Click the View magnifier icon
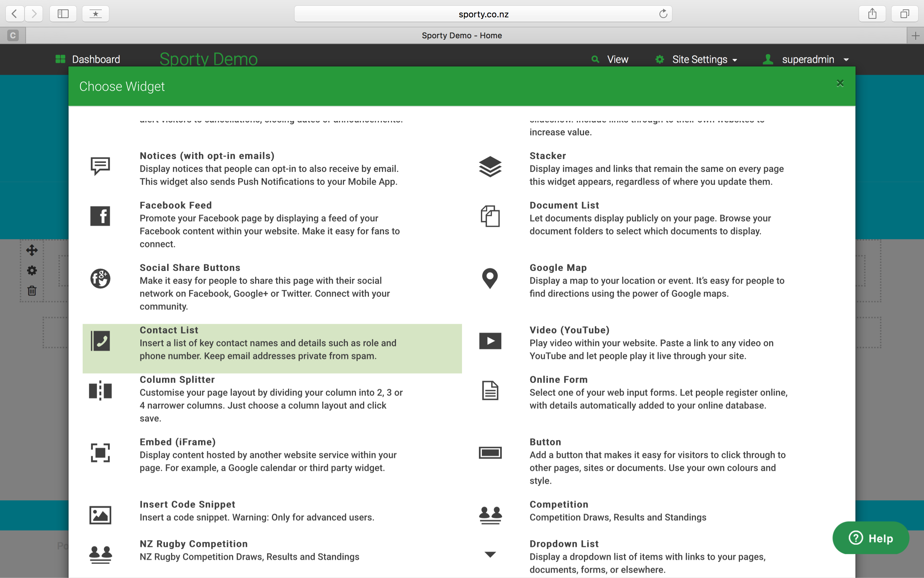The width and height of the screenshot is (924, 578). [x=595, y=59]
